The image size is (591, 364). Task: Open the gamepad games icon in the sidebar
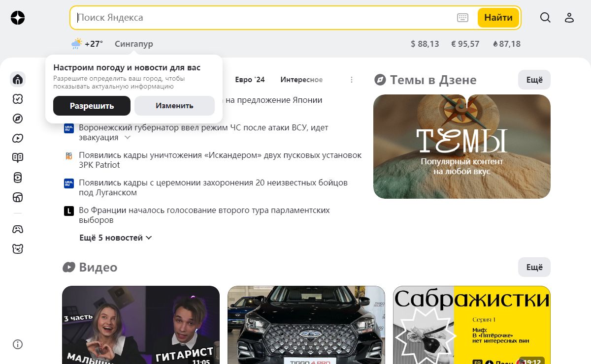pos(18,229)
